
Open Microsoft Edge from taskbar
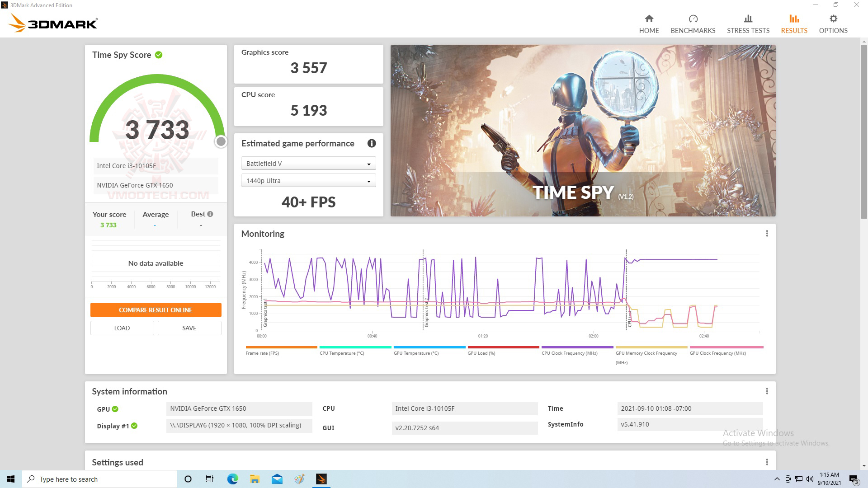tap(232, 479)
